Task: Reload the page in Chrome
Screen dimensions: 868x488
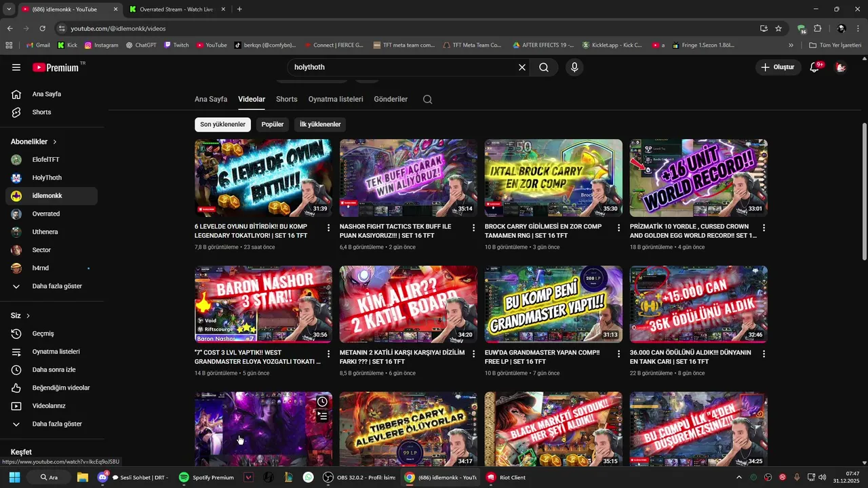Action: [42, 28]
